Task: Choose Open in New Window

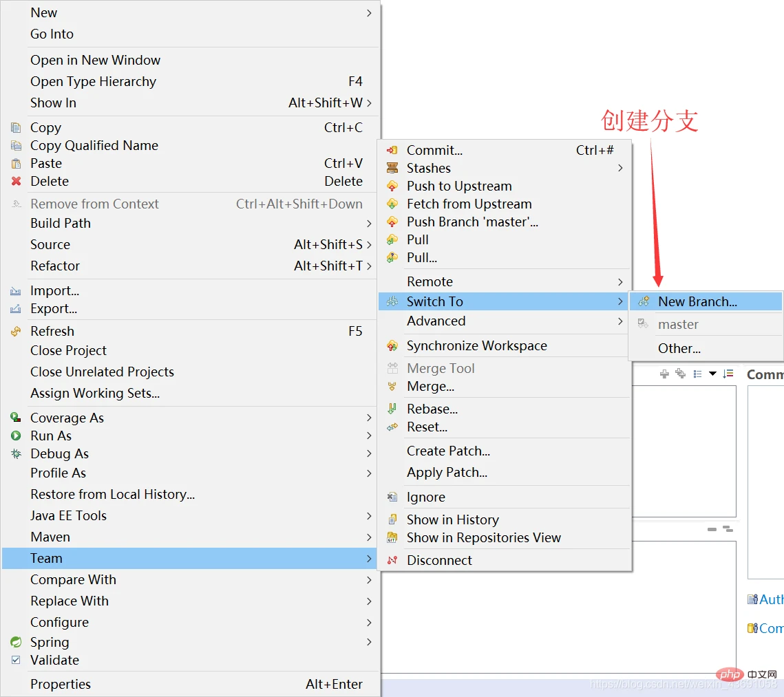Action: pyautogui.click(x=95, y=60)
